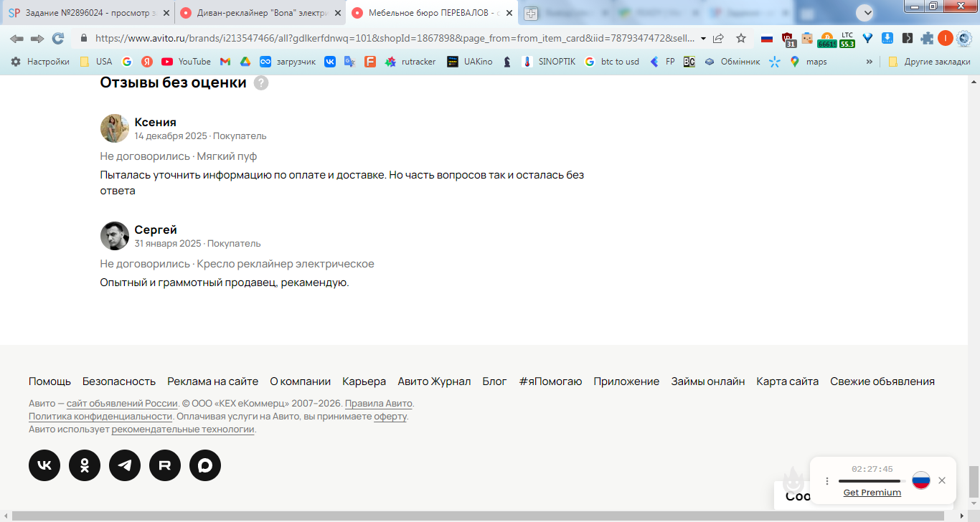Open the Russian flag extension
The image size is (980, 522).
[x=767, y=39]
